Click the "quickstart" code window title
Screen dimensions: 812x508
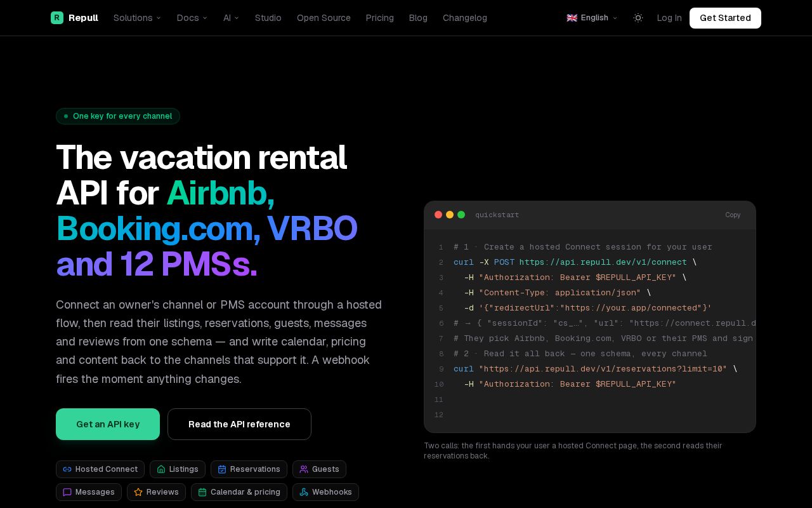[497, 215]
